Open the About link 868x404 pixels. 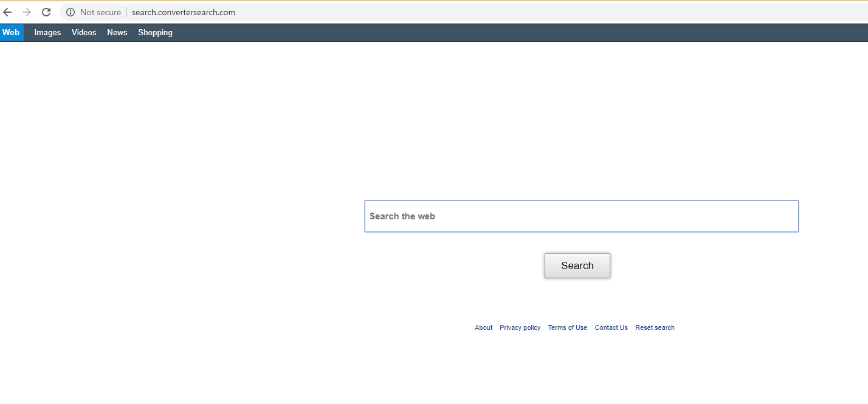point(484,327)
